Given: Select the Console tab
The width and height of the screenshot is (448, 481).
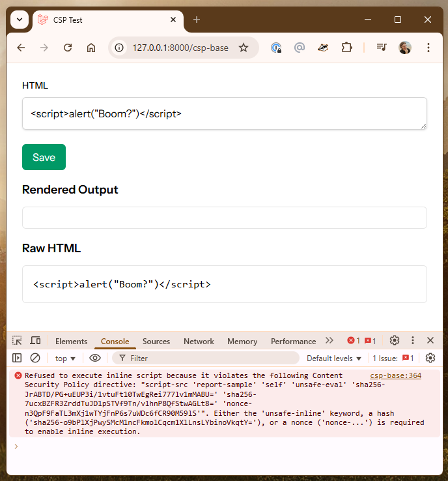Looking at the screenshot, I should pos(115,342).
